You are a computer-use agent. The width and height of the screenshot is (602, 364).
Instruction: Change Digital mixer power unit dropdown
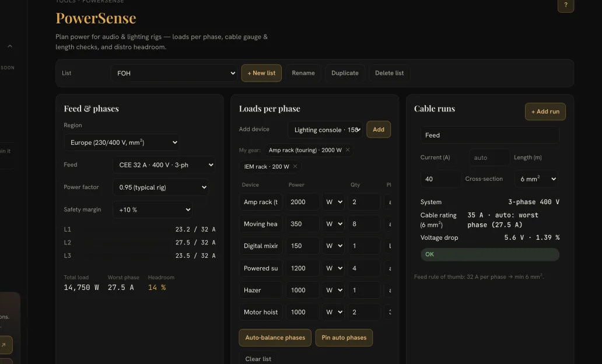[333, 246]
